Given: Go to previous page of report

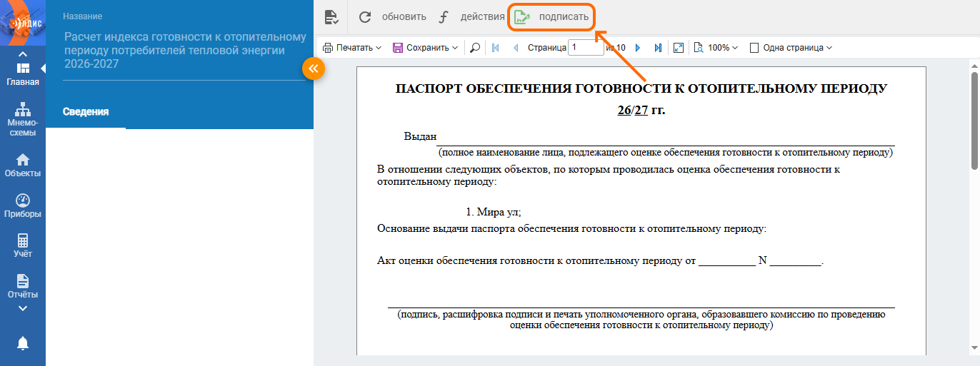Looking at the screenshot, I should tap(516, 48).
